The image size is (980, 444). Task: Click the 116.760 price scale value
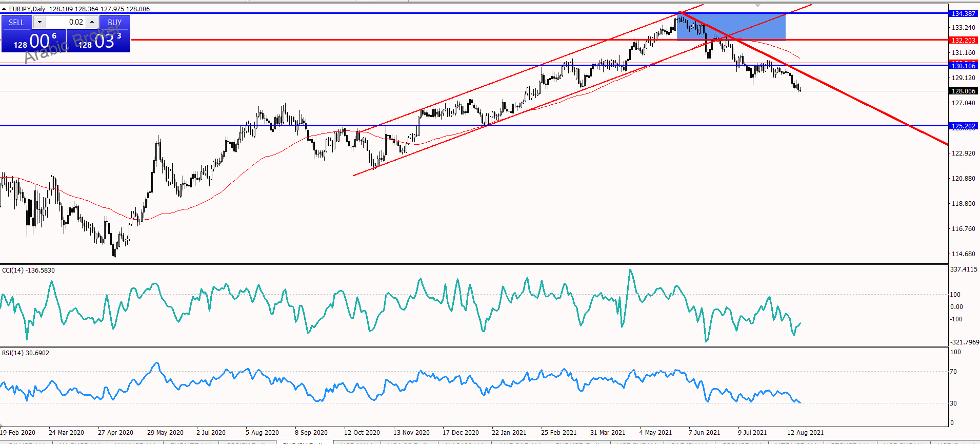click(963, 229)
